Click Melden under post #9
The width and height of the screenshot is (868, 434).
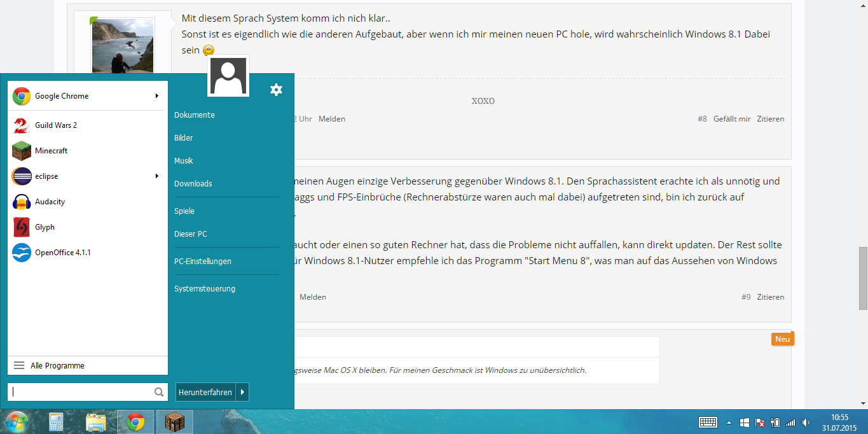(313, 297)
